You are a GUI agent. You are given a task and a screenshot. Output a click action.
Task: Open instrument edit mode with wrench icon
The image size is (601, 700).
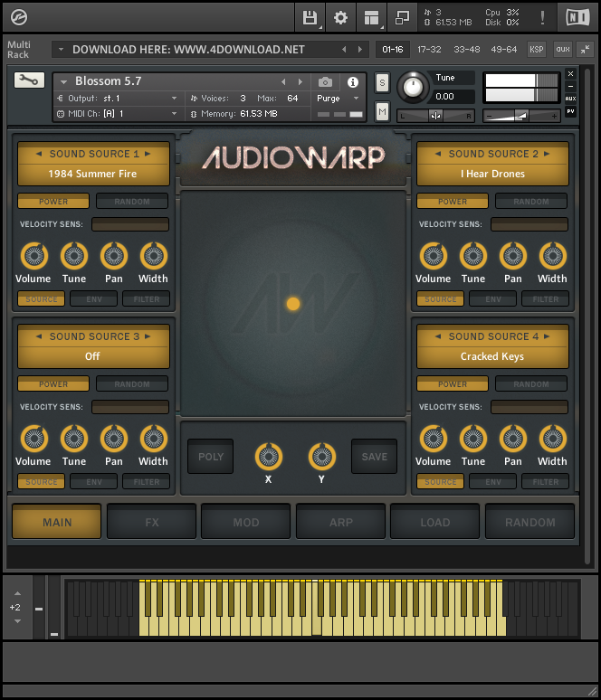click(x=29, y=80)
